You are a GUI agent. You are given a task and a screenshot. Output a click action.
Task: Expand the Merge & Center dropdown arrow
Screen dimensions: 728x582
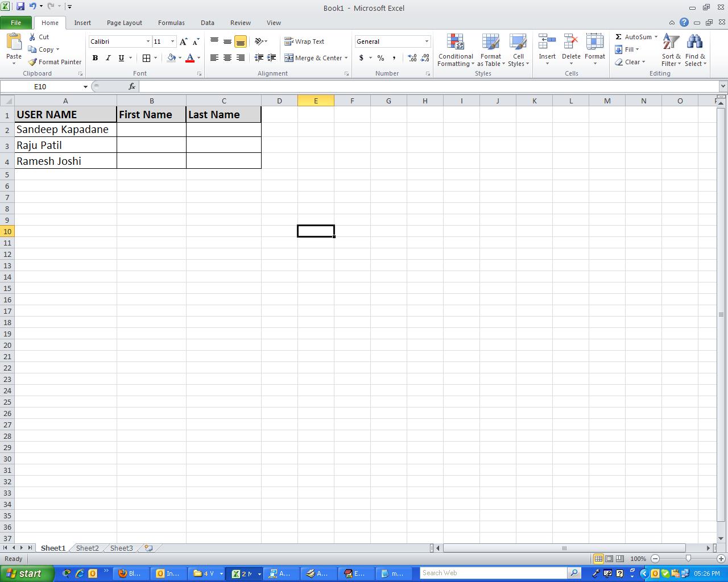346,58
